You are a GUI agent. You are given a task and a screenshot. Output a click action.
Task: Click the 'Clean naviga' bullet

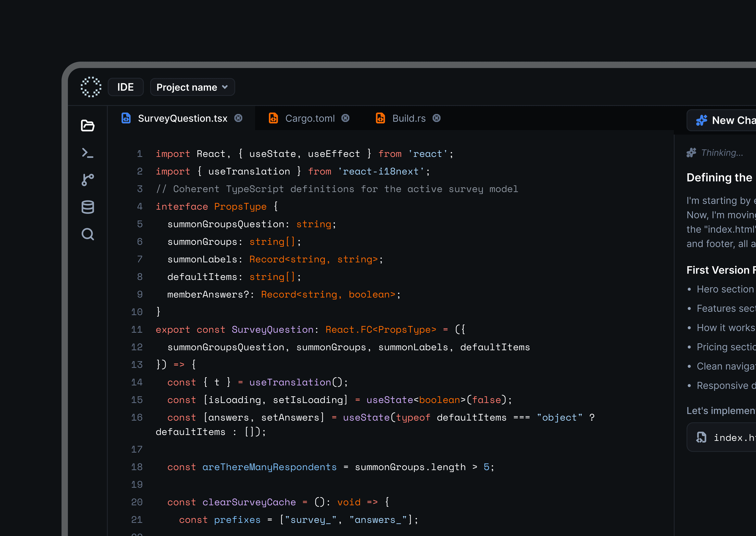click(x=726, y=366)
